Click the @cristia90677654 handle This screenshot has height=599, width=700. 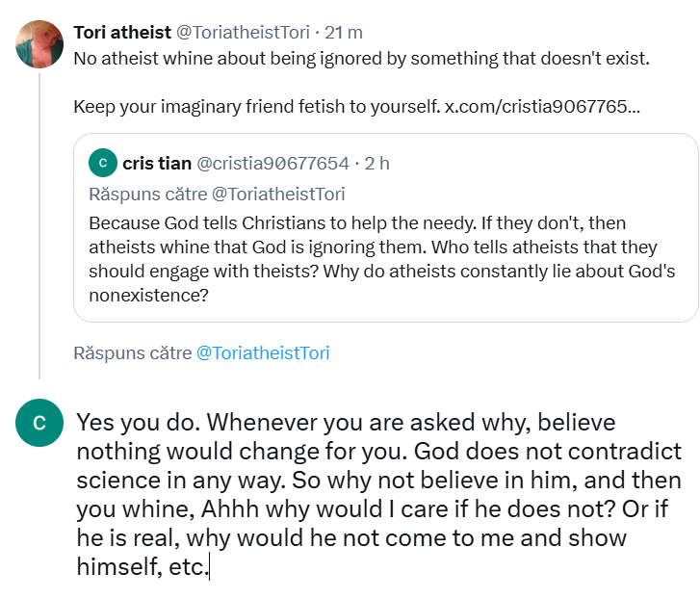click(272, 163)
